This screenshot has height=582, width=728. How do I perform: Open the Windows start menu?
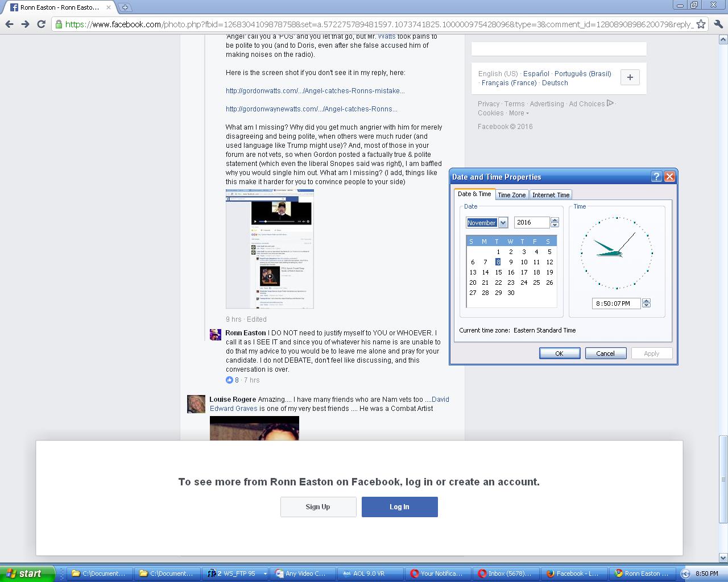27,573
